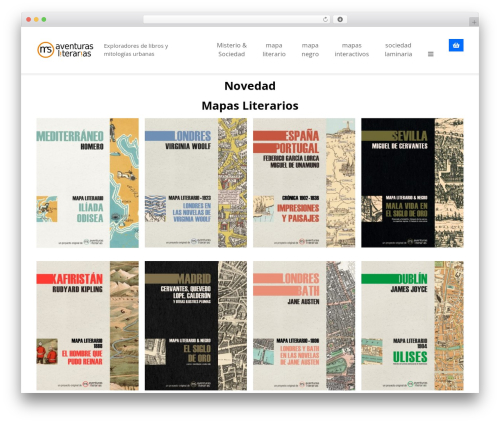Click the Mapas Literarios heading
Screen dimensions: 500x423
(x=250, y=106)
